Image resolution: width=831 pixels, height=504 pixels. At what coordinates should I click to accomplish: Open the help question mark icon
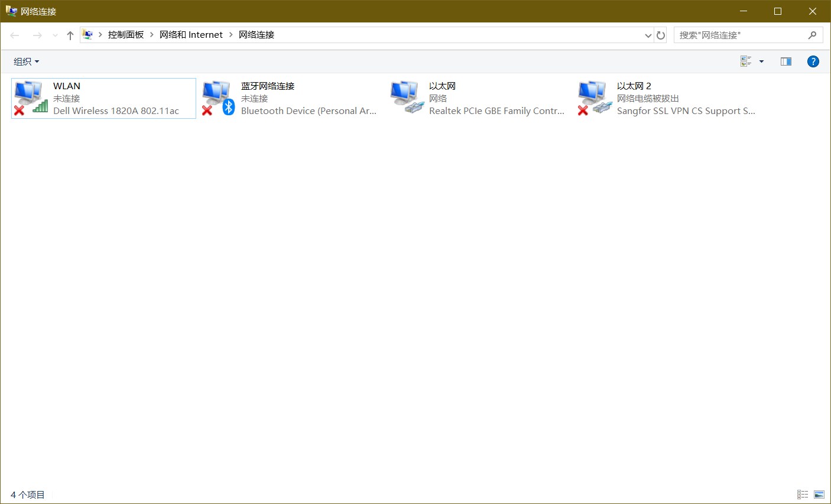click(x=813, y=61)
